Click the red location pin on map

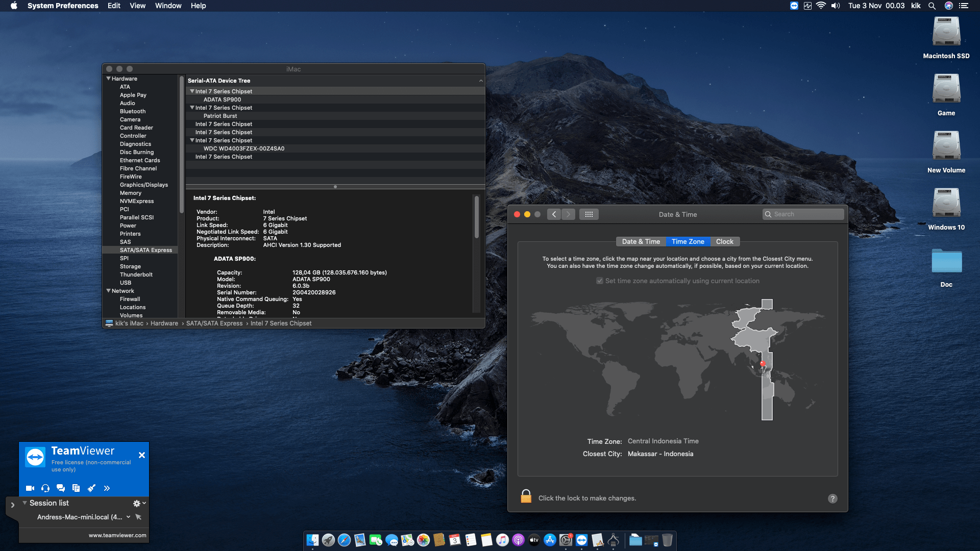(763, 364)
